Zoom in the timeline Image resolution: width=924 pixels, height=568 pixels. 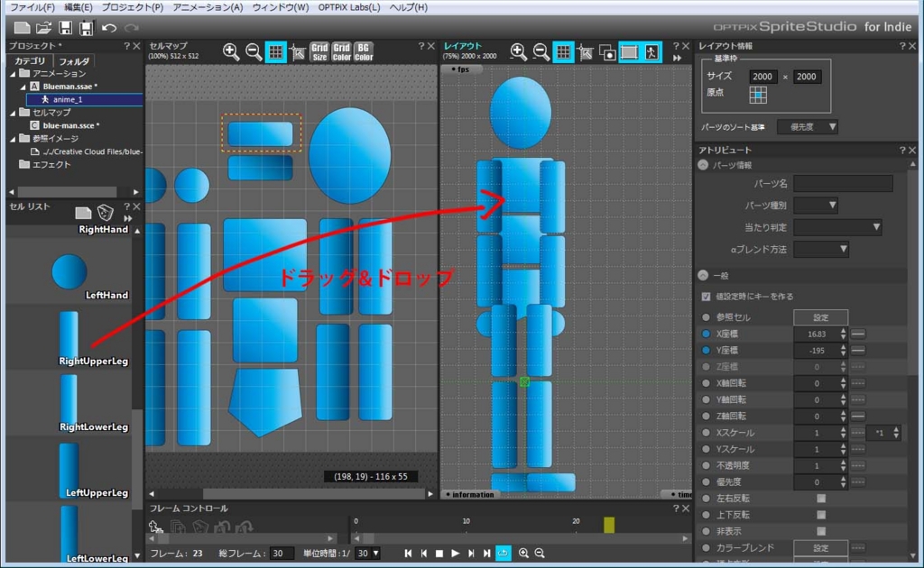click(523, 554)
